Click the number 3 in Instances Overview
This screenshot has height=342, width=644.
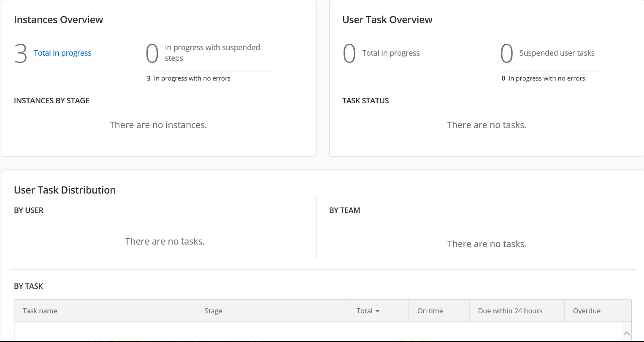(x=21, y=54)
